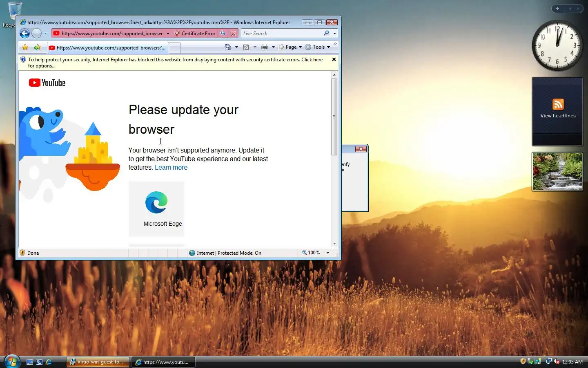Click the YouTube logo on the page
Image resolution: width=588 pixels, height=368 pixels.
coord(47,83)
